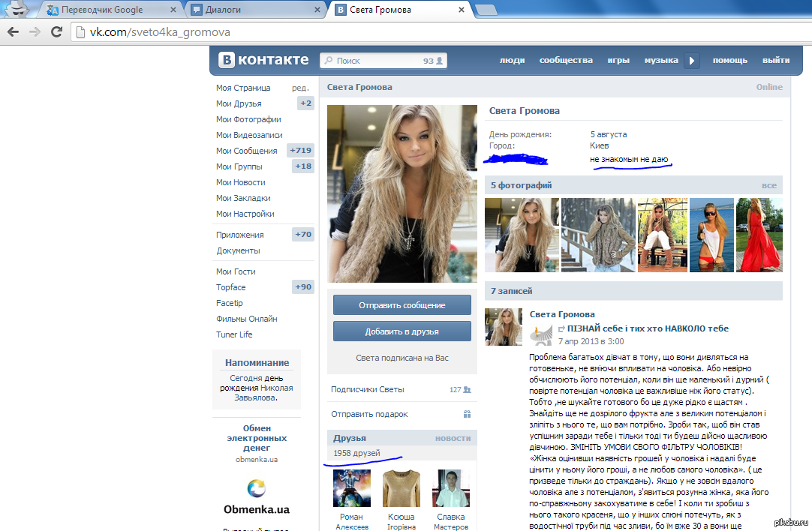The height and width of the screenshot is (531, 812).
Task: Click the Киев city link
Action: pyautogui.click(x=599, y=146)
